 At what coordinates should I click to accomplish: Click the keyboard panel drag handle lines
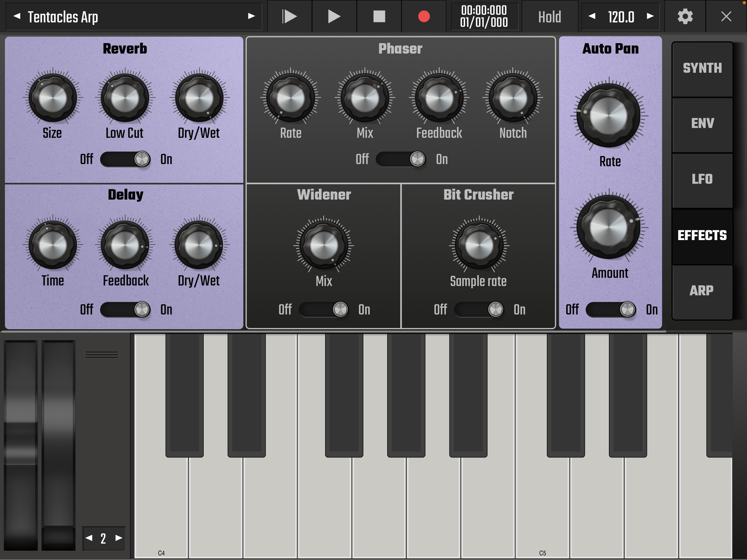[102, 355]
